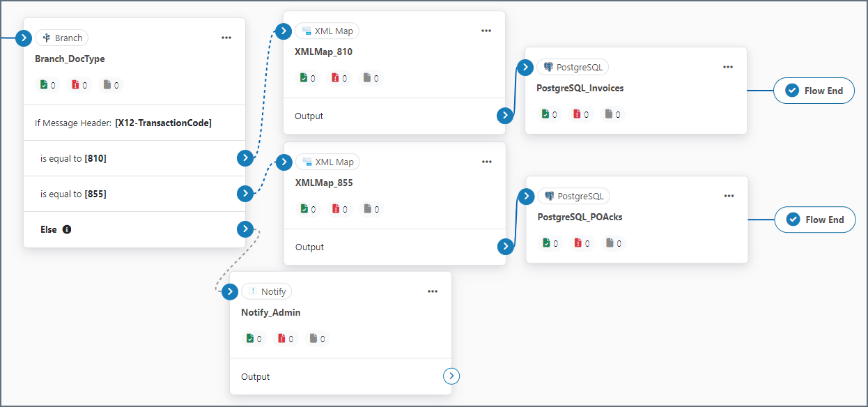Click the bottom Flow End button

click(x=814, y=220)
